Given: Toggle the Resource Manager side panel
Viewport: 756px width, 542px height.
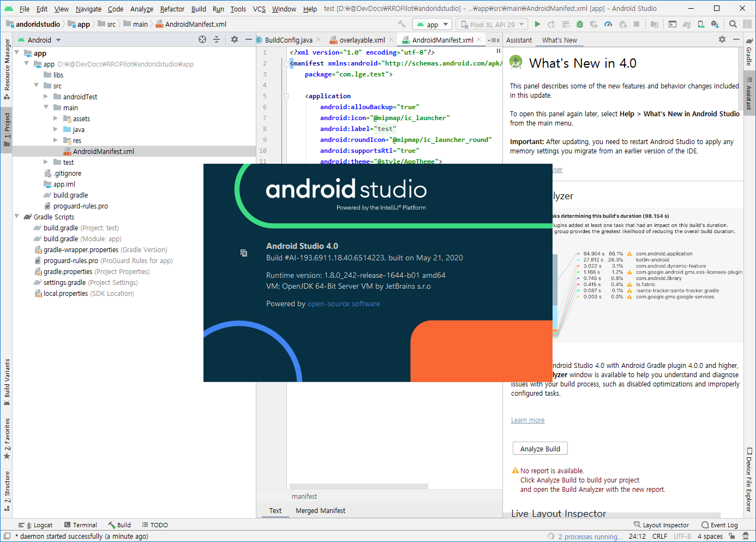Looking at the screenshot, I should point(7,69).
